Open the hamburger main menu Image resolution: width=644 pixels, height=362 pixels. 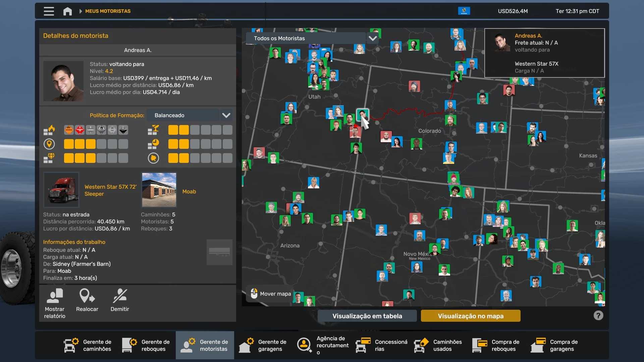pos(49,11)
